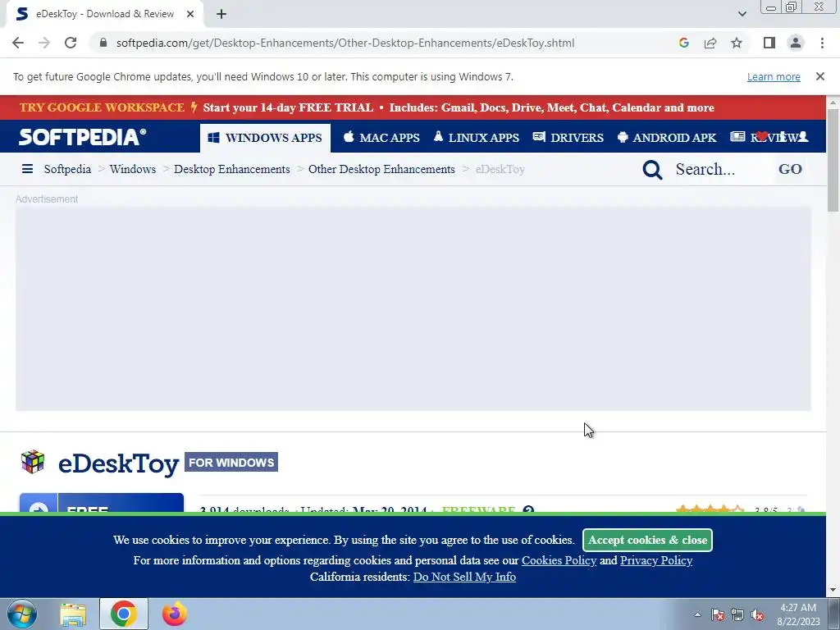840x630 pixels.
Task: Open the Windows Start menu
Action: tap(21, 614)
